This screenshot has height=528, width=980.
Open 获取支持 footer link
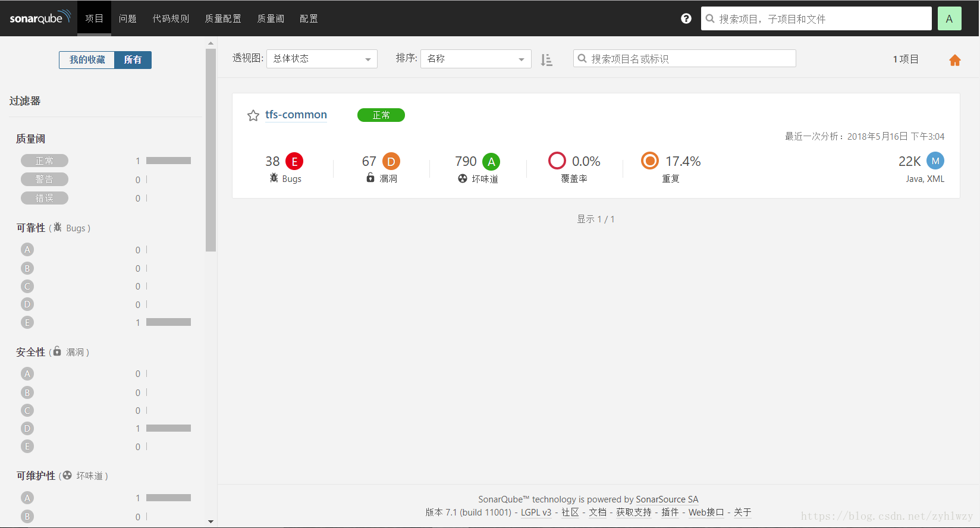tap(634, 512)
